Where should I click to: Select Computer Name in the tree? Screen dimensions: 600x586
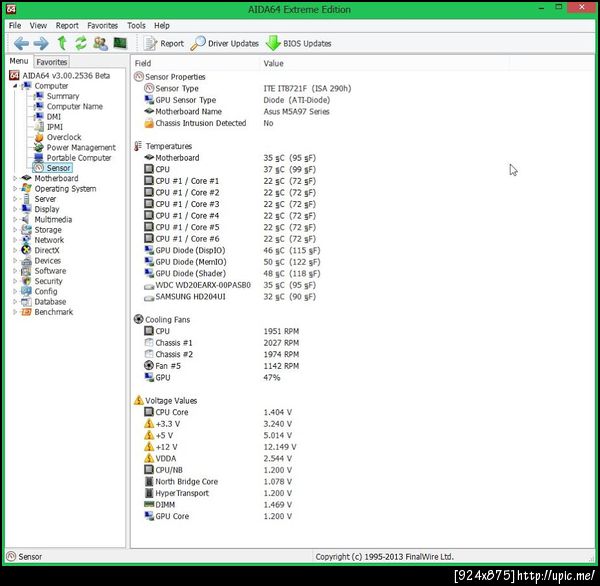pyautogui.click(x=75, y=106)
